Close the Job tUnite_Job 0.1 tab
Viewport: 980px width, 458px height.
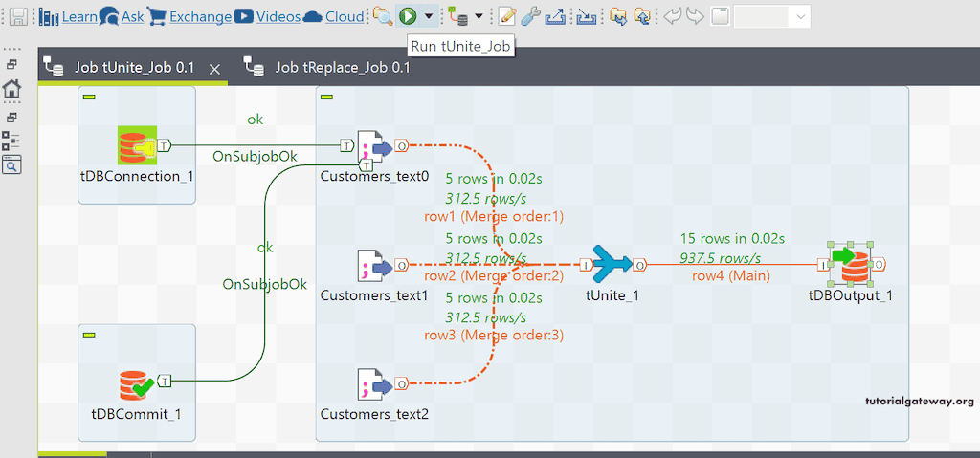[214, 69]
